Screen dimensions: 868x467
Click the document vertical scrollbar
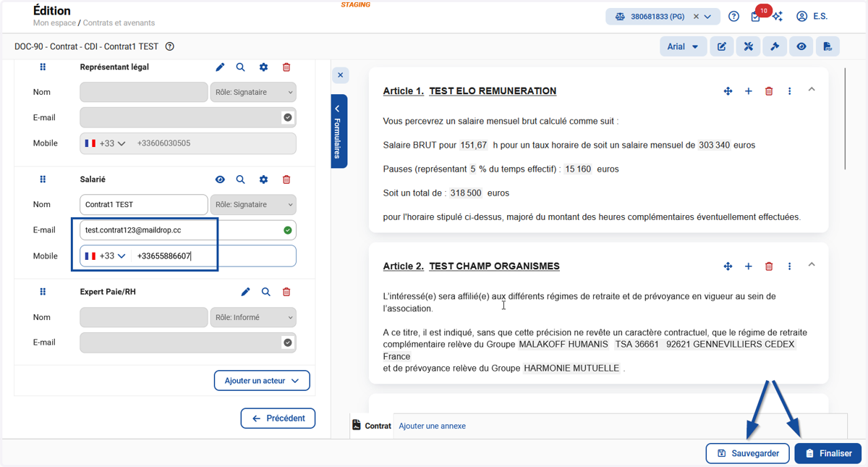coord(845,119)
